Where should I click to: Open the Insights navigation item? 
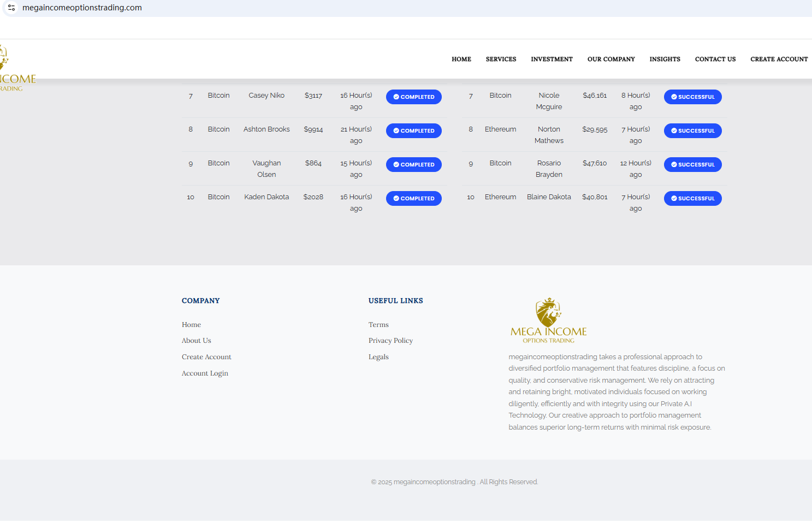click(665, 60)
